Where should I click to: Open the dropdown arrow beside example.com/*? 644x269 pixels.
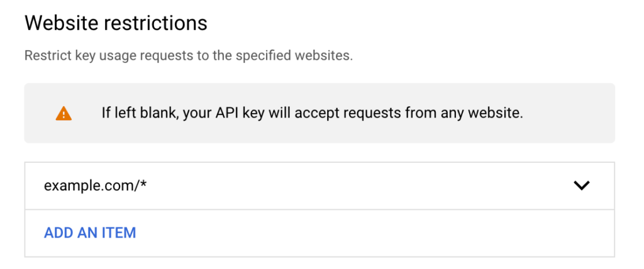pyautogui.click(x=582, y=185)
